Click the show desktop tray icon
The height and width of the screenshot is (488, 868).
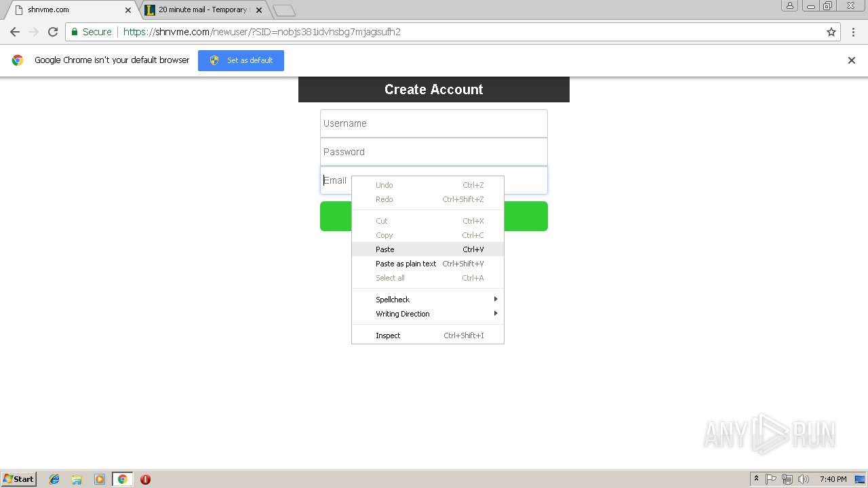tap(860, 479)
